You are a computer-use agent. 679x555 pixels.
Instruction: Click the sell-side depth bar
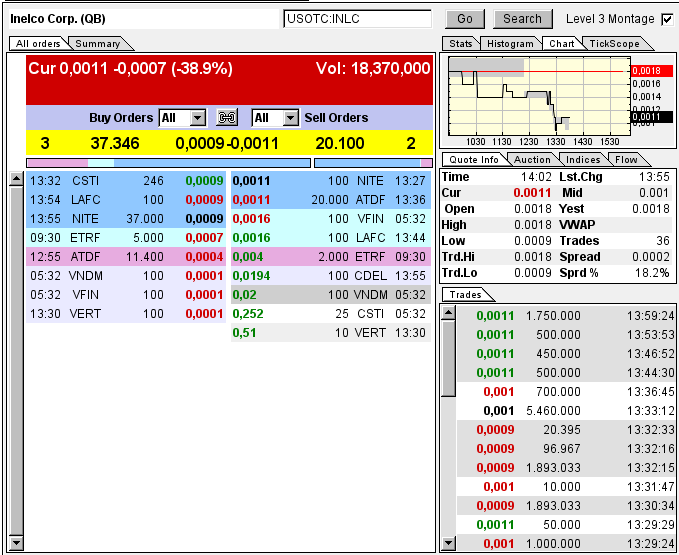[x=373, y=163]
